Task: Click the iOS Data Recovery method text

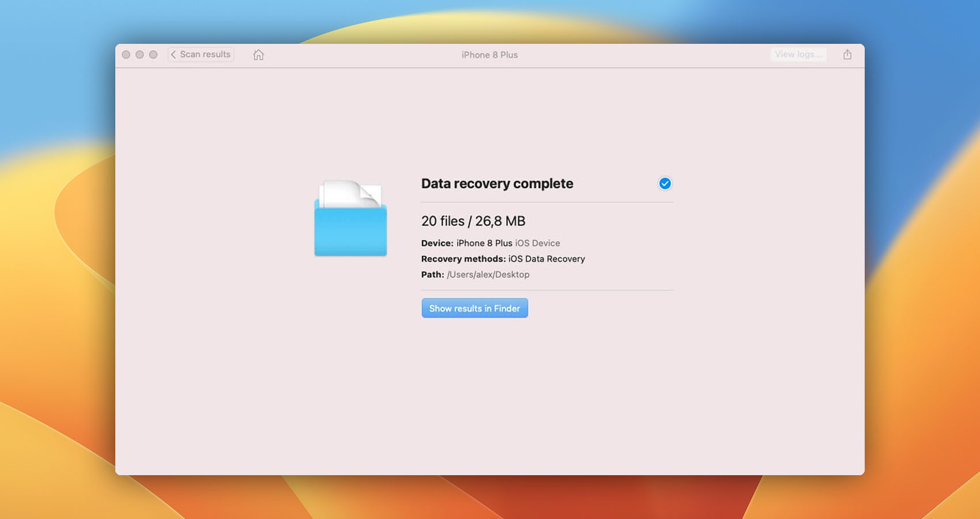Action: click(x=546, y=259)
